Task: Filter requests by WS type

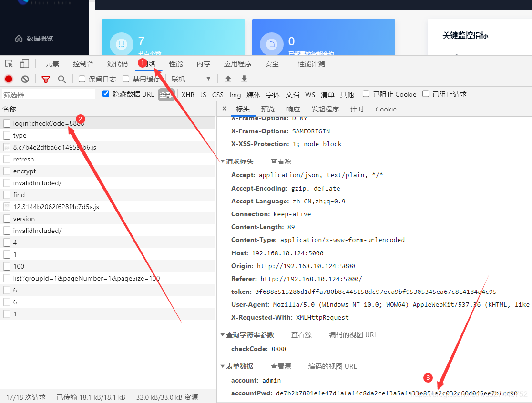Action: (310, 95)
